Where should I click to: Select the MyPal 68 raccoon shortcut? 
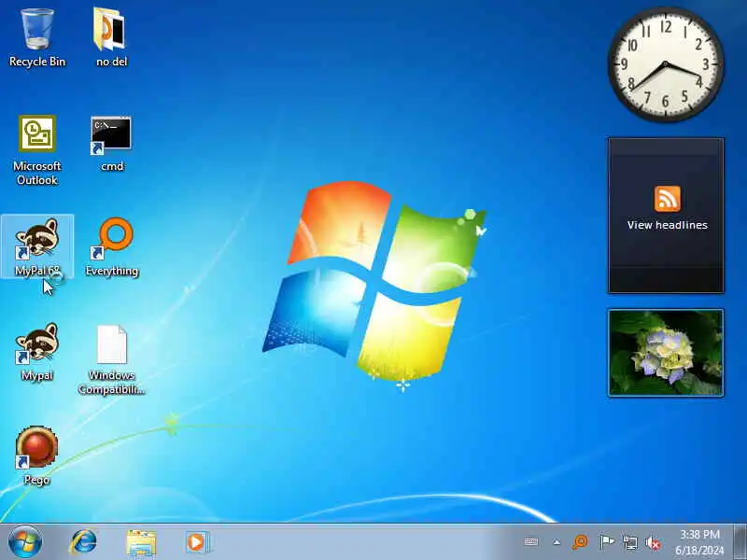pos(37,246)
